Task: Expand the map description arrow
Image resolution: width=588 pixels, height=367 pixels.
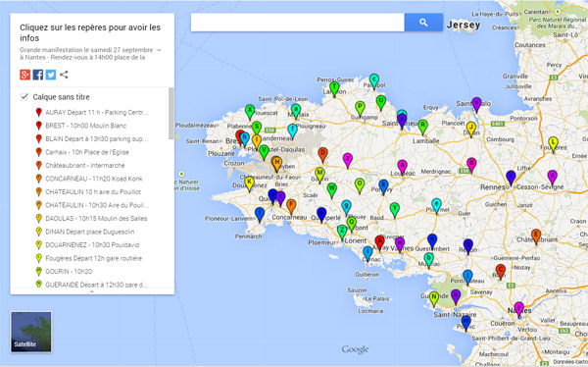Action: coord(159,50)
